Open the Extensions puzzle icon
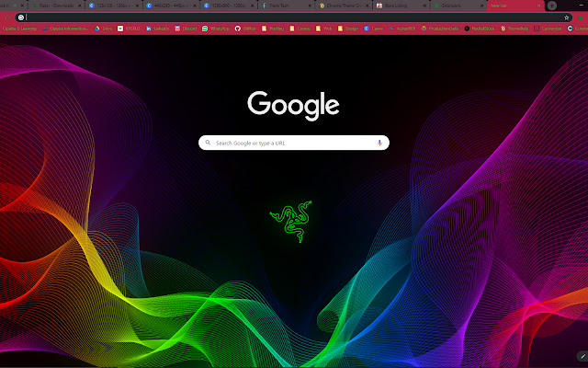The image size is (588, 368). pyautogui.click(x=581, y=17)
